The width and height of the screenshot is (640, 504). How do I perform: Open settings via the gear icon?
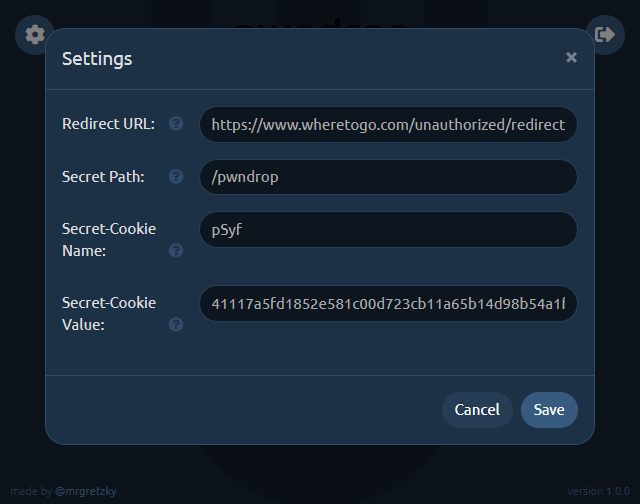click(x=35, y=35)
